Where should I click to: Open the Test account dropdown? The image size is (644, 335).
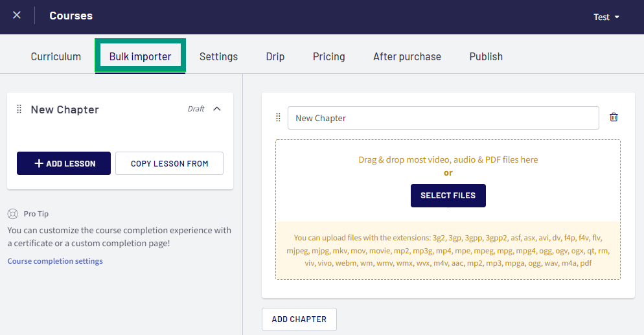coord(606,17)
